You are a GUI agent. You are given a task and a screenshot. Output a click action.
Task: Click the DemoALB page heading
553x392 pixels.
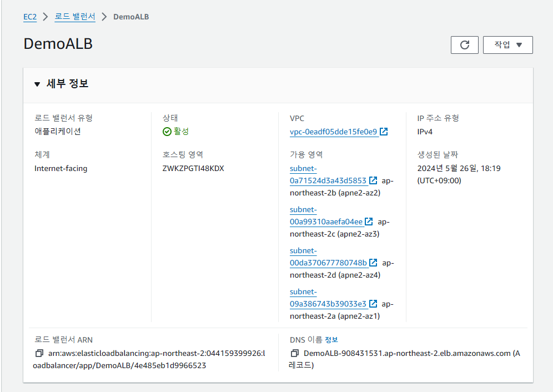[x=58, y=44]
